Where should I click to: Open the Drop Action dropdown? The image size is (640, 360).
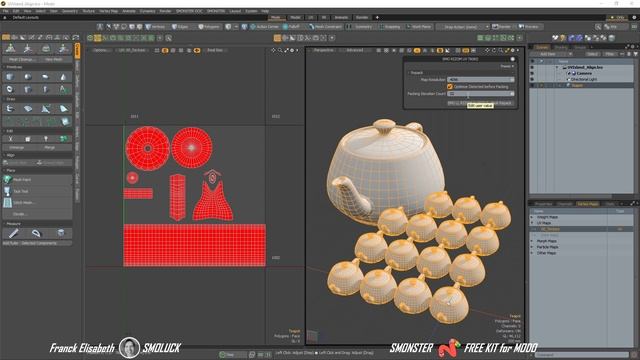click(462, 27)
